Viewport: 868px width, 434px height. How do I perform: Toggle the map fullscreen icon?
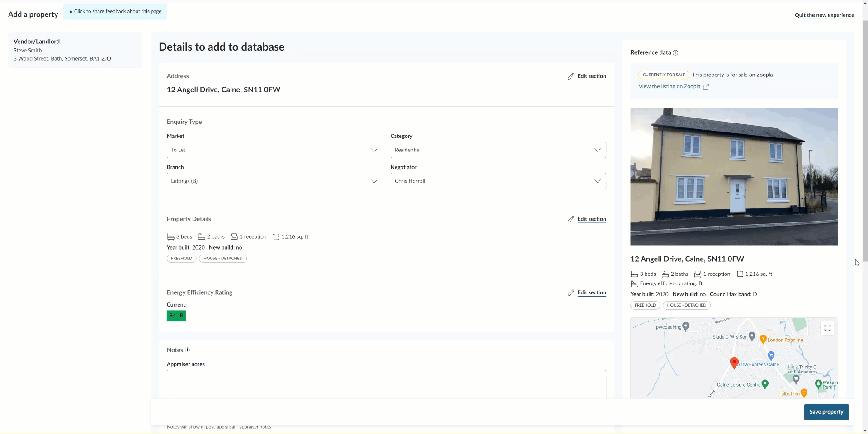(x=827, y=328)
